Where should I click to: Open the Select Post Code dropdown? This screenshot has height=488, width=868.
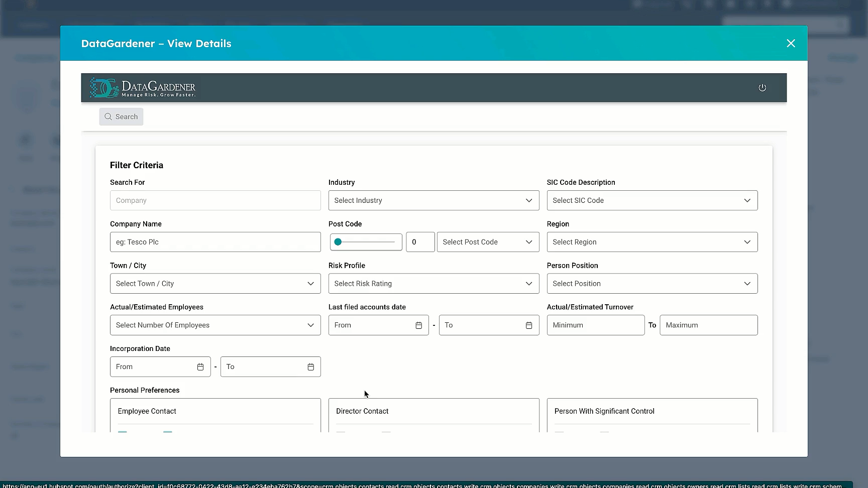487,242
